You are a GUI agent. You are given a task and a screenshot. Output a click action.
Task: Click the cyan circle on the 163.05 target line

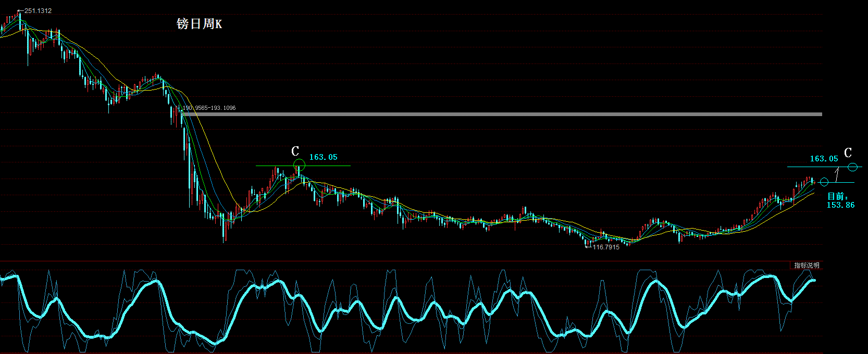point(852,167)
